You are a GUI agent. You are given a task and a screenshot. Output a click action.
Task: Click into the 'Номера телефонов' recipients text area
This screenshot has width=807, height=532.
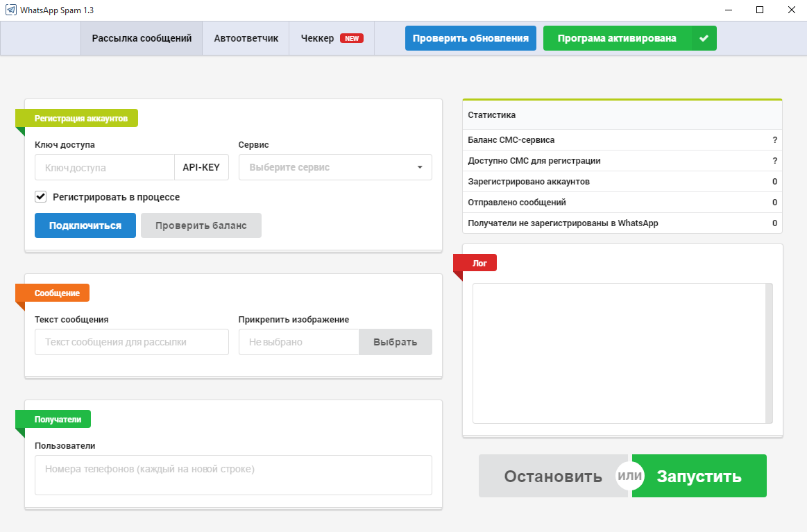[x=233, y=475]
